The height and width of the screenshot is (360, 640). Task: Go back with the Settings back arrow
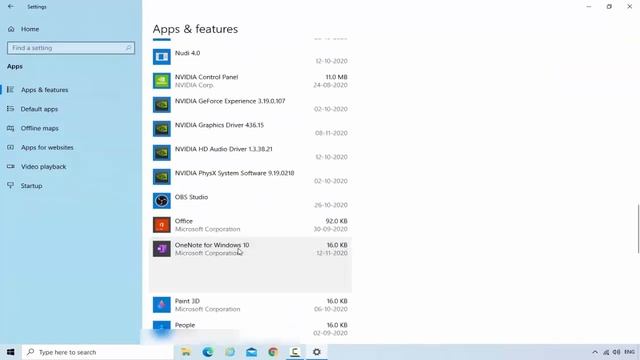(x=11, y=7)
